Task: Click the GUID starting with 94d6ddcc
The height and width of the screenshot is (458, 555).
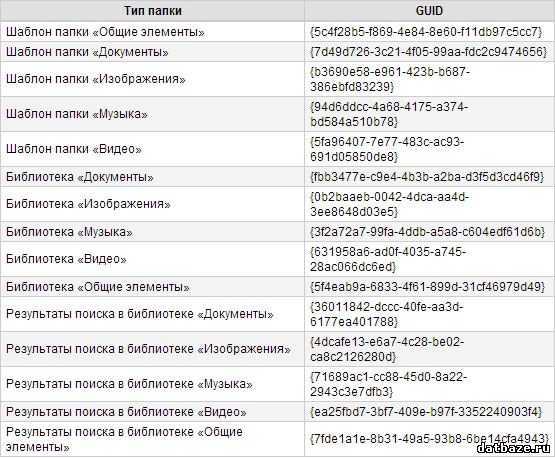Action: point(389,114)
